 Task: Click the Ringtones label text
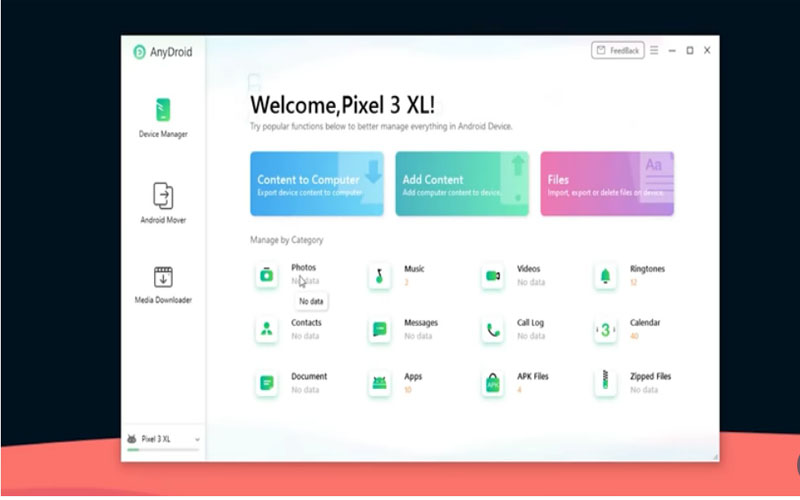click(647, 269)
